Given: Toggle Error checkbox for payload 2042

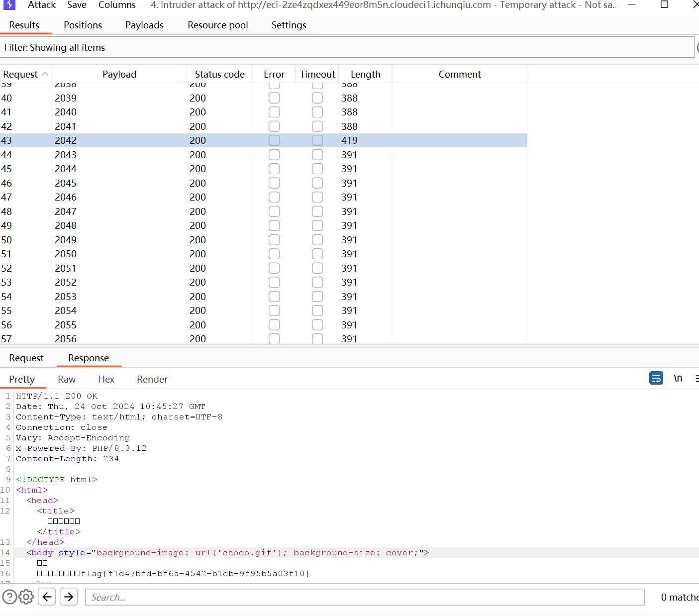Looking at the screenshot, I should [x=274, y=140].
